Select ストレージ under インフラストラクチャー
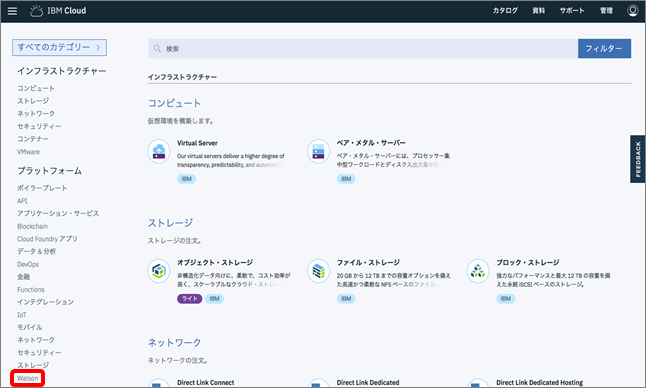Viewport: 646px width, 388px height. (x=33, y=101)
